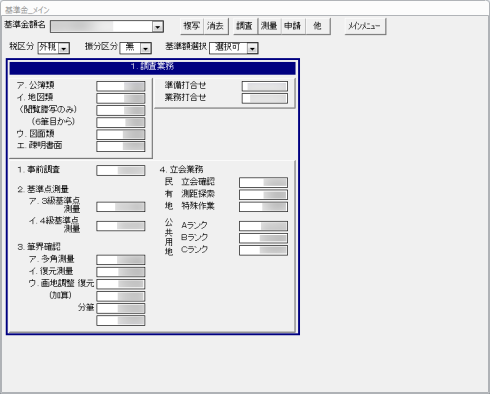Image resolution: width=490 pixels, height=394 pixels.
Task: Expand the 振分区分 dropdown arrow
Action: click(146, 49)
